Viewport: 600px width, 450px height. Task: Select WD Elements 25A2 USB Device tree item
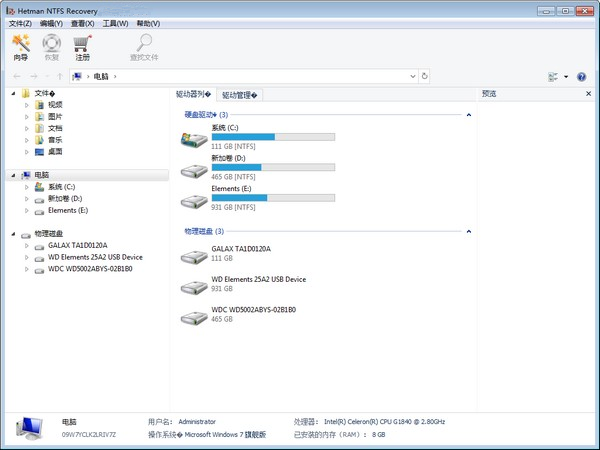95,257
